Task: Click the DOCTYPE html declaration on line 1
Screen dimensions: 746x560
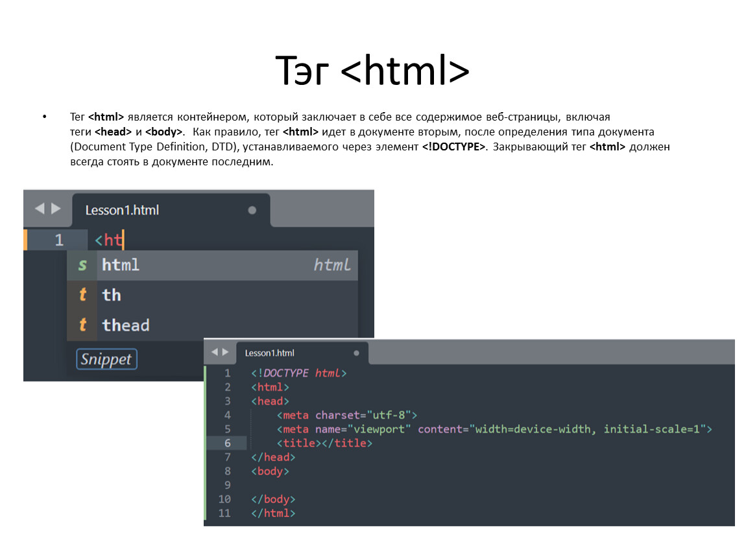Action: pyautogui.click(x=299, y=373)
